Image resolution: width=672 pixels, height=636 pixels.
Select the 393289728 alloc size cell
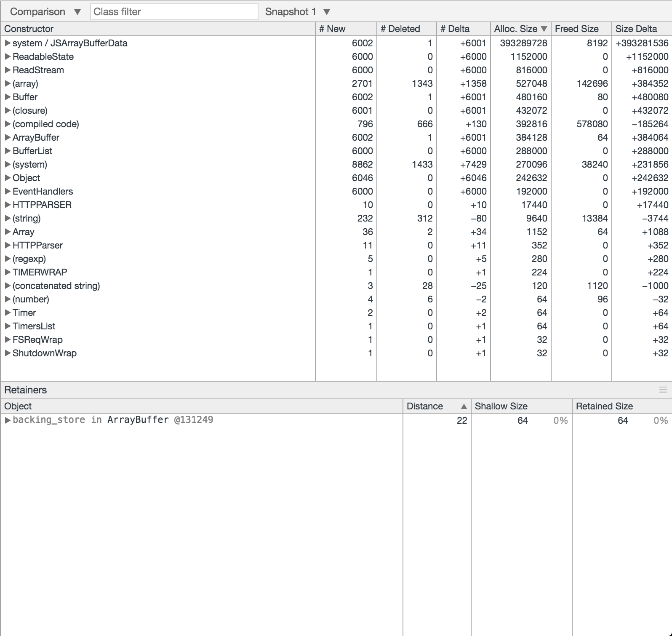click(x=523, y=43)
